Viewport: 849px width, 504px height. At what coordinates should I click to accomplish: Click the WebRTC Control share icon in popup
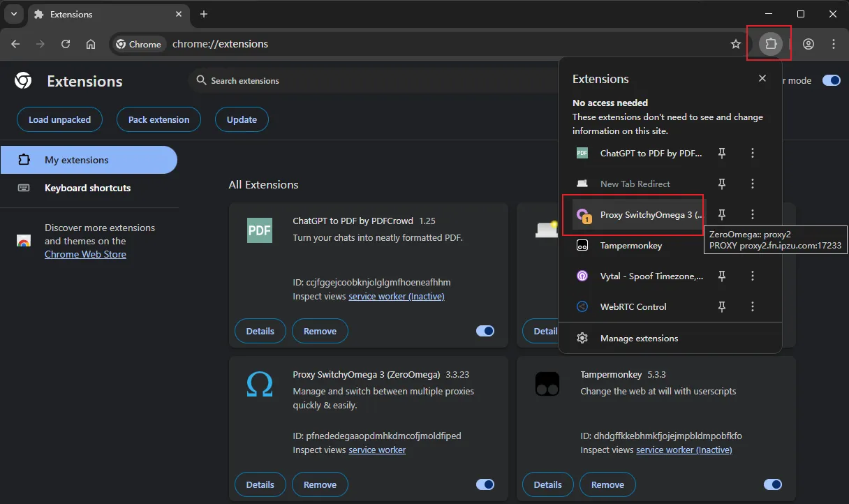[582, 306]
